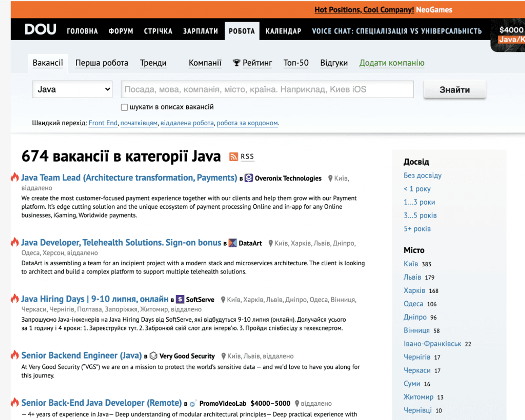
Task: Click 'віддалена робота' quick link
Action: pyautogui.click(x=187, y=123)
